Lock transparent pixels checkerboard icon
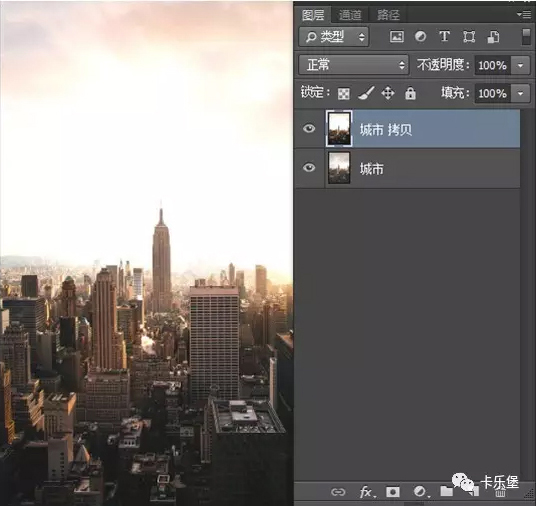The width and height of the screenshot is (536, 506). tap(344, 94)
